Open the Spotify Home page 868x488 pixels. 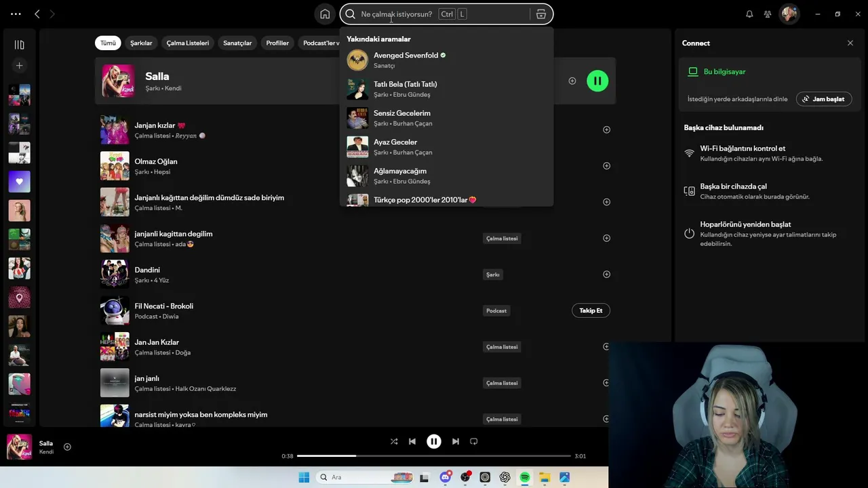click(x=325, y=14)
